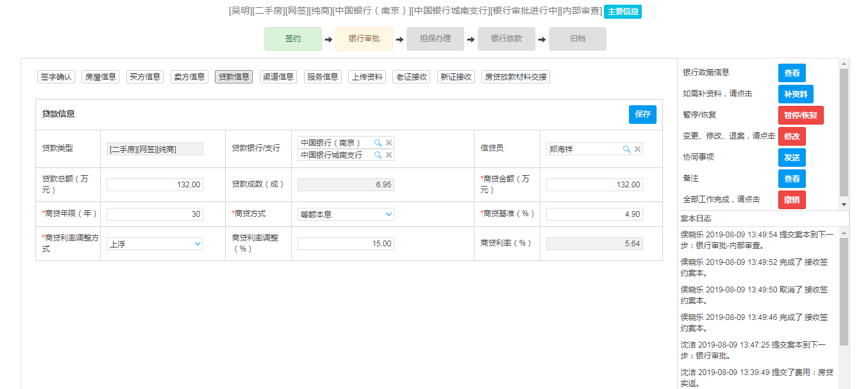Click the red 修改 button
Screen dimensions: 864x389
pyautogui.click(x=792, y=136)
